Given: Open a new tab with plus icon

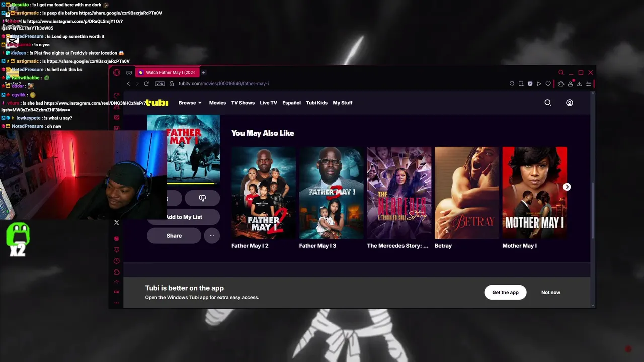Looking at the screenshot, I should 204,72.
